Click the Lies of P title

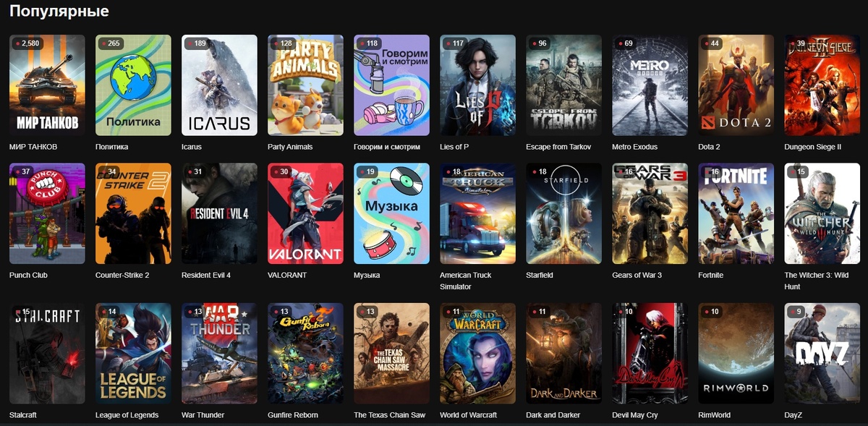[454, 147]
